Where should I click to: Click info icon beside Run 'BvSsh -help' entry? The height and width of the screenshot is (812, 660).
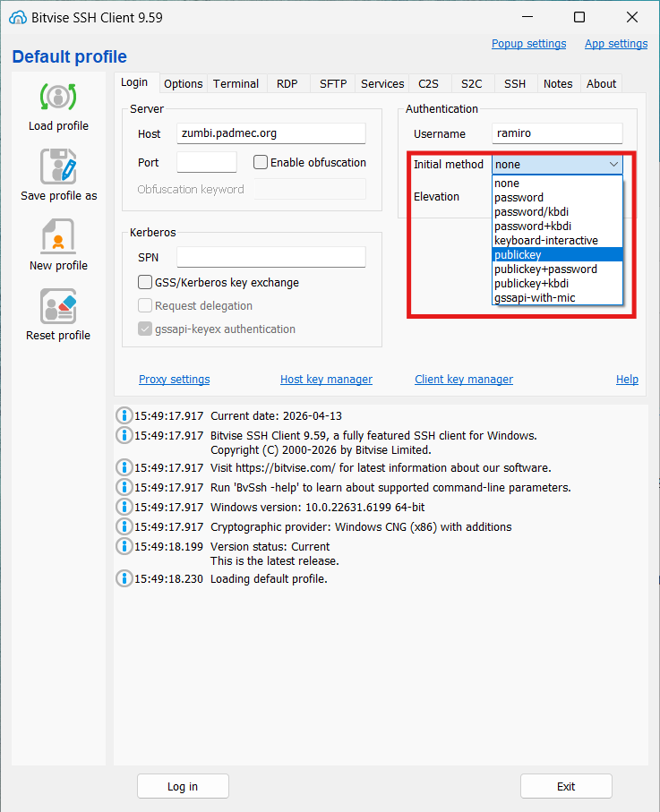[x=124, y=487]
